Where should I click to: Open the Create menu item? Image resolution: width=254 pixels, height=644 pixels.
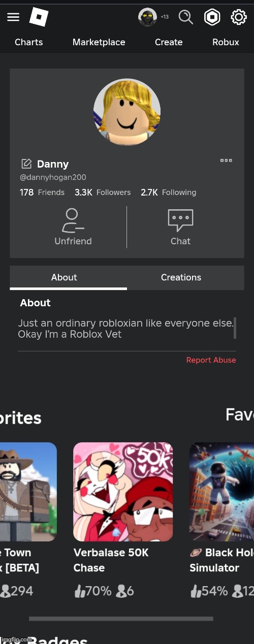pyautogui.click(x=169, y=42)
